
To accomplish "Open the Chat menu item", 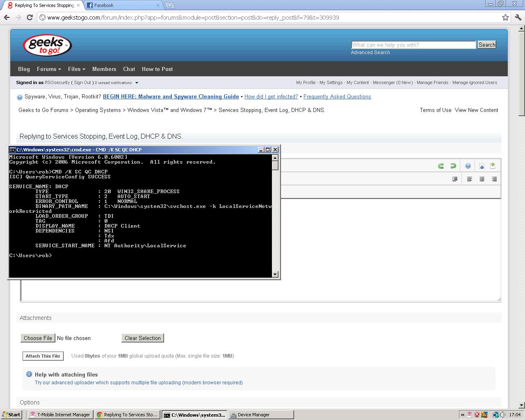I will point(129,69).
